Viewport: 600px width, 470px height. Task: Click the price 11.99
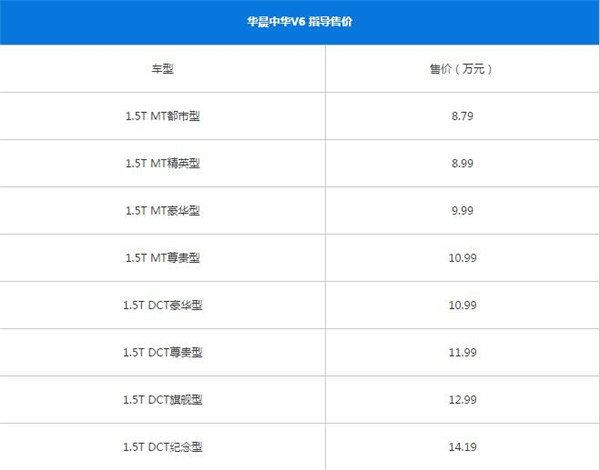(462, 352)
